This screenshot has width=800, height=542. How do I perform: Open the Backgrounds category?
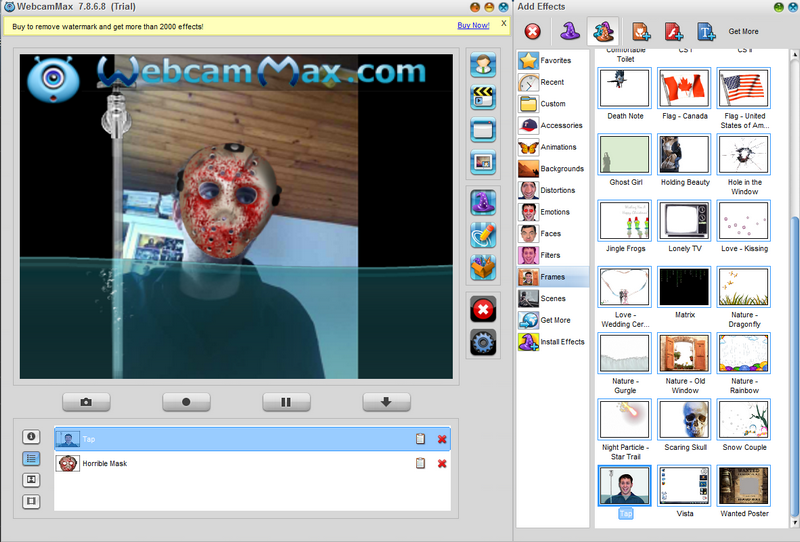pos(553,168)
